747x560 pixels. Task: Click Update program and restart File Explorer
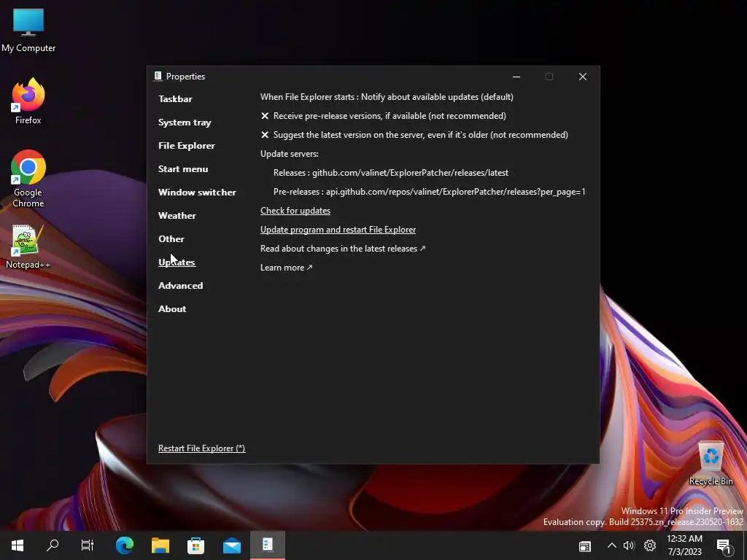click(338, 230)
